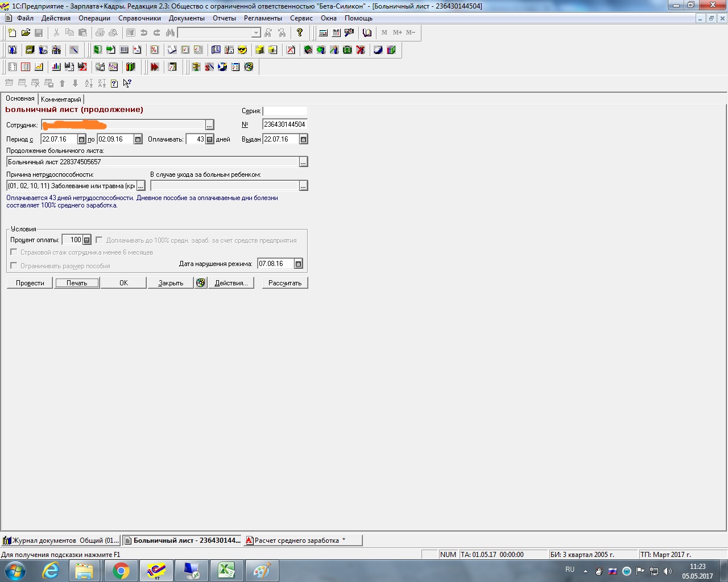This screenshot has height=582, width=728.
Task: Click the yellow question mark help icon
Action: coord(300,33)
